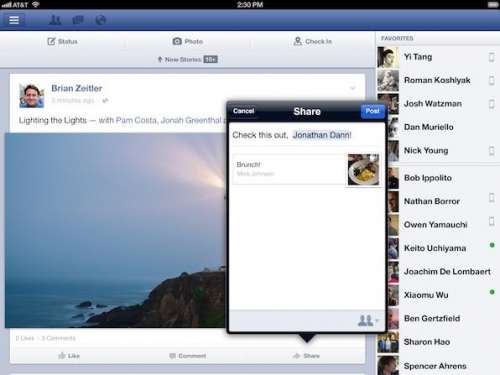Viewport: 500px width, 375px height.
Task: Open chat with Nathan Borror
Action: [443, 201]
